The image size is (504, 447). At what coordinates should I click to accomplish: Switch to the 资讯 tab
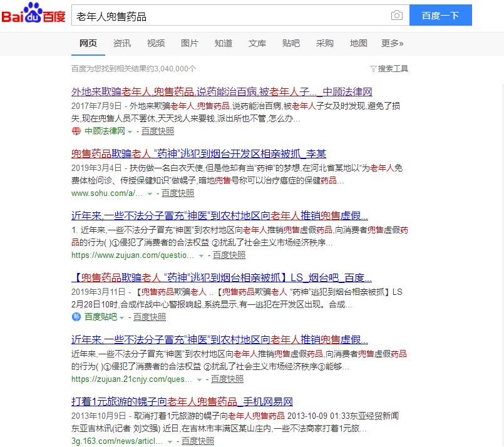point(122,43)
